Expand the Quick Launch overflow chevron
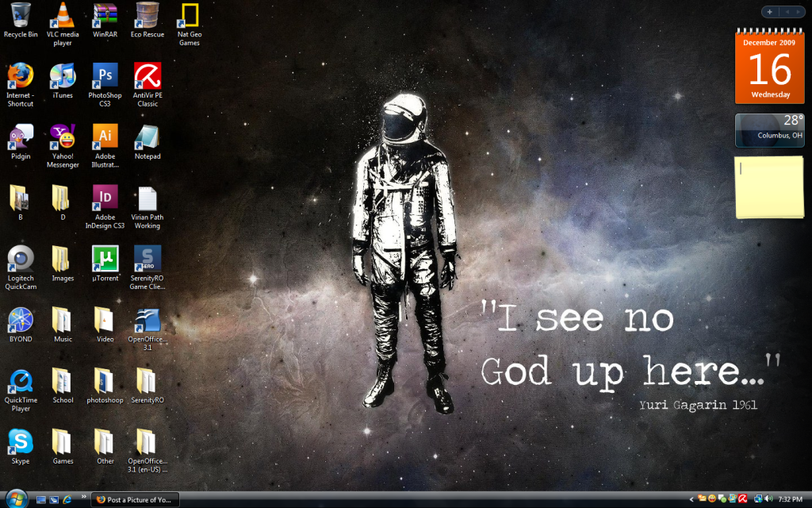The height and width of the screenshot is (508, 812). click(x=83, y=499)
